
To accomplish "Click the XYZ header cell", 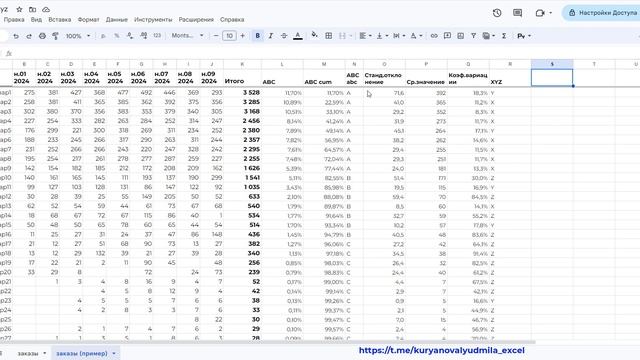I will (x=510, y=78).
